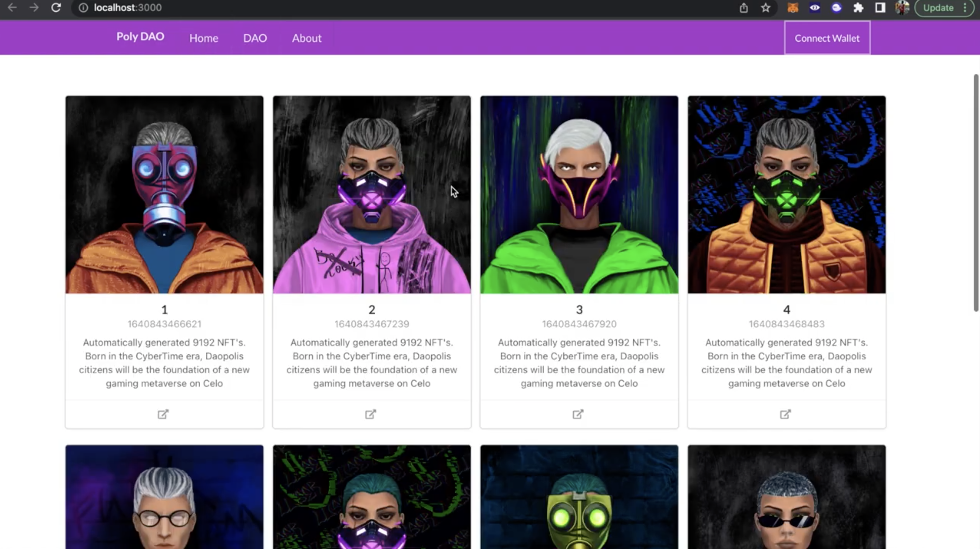Open external link icon on NFT card 4
Viewport: 980px width, 549px height.
785,414
